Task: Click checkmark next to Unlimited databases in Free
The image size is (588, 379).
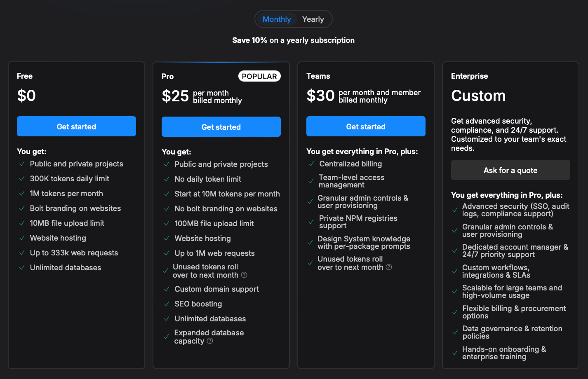Action: point(22,268)
